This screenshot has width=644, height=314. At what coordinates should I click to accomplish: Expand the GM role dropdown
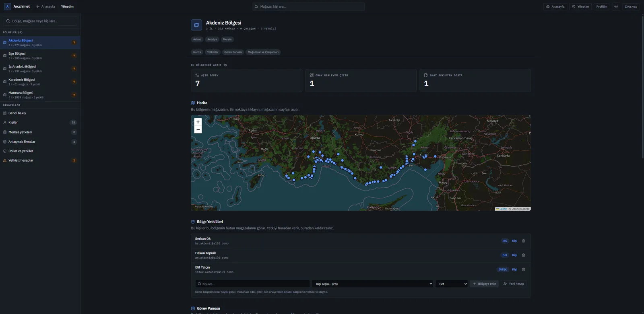[x=451, y=284]
